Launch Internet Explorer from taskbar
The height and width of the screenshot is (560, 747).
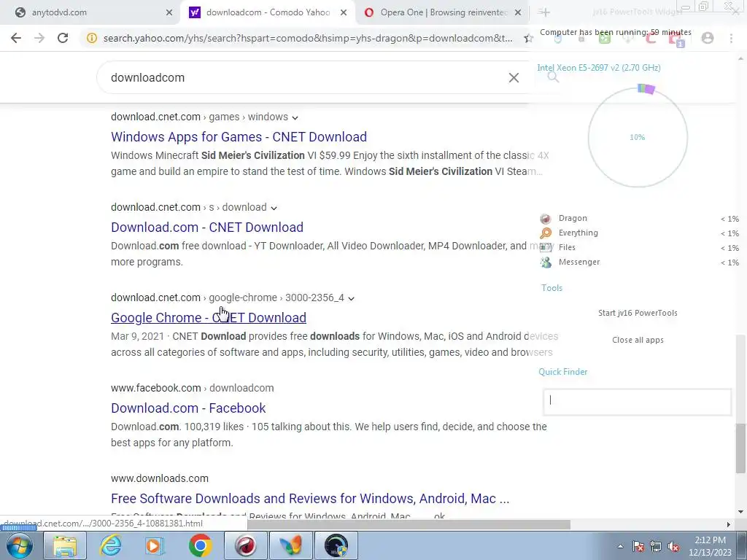tap(111, 545)
